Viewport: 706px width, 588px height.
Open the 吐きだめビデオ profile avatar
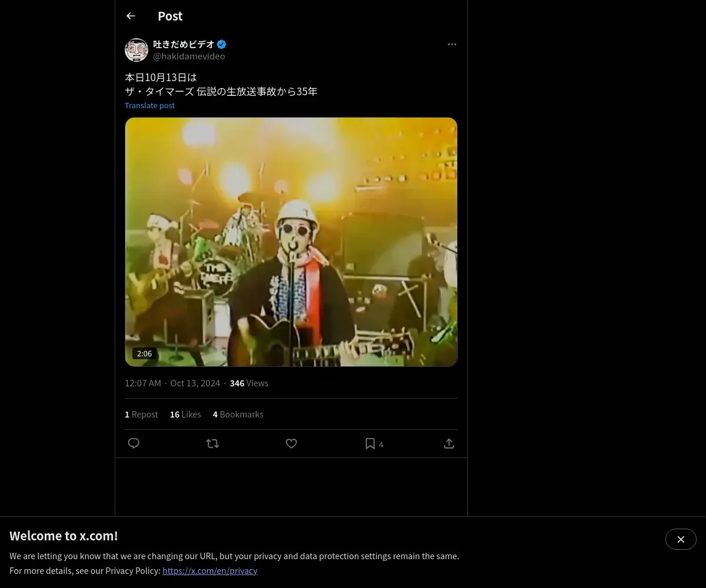tap(136, 50)
